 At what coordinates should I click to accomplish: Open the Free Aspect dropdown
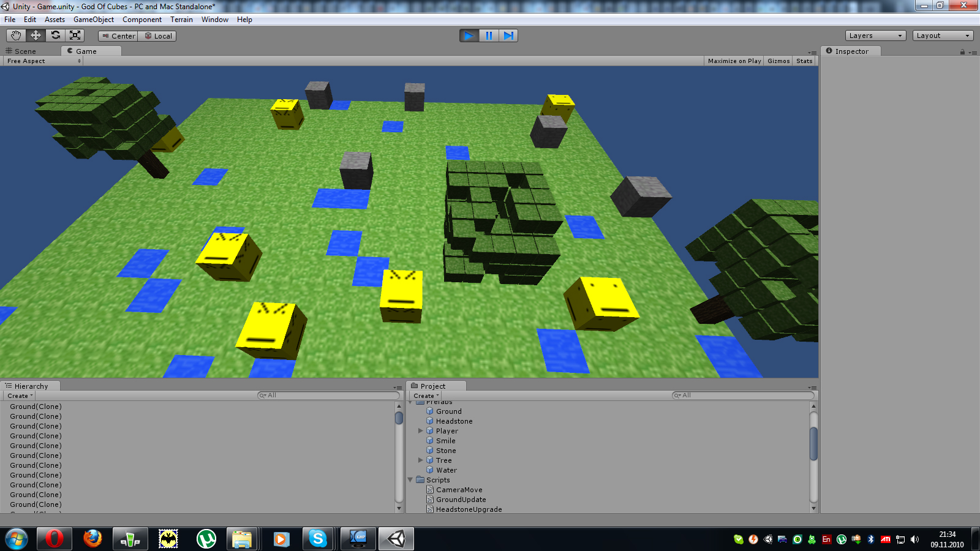pos(43,61)
